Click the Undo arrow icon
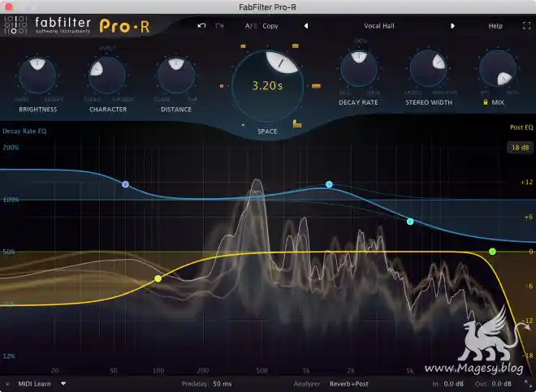Viewport: 536px width, 392px height. point(201,26)
